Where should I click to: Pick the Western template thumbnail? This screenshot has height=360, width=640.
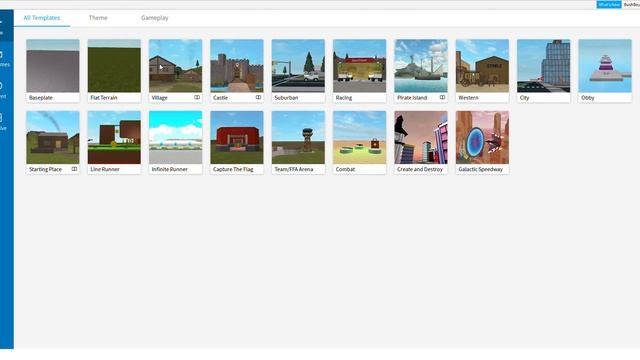tap(482, 66)
